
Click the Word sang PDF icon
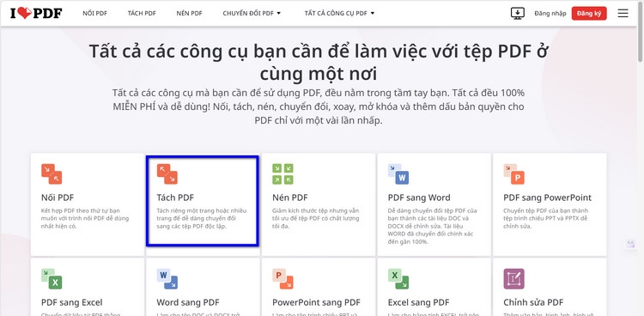(167, 278)
